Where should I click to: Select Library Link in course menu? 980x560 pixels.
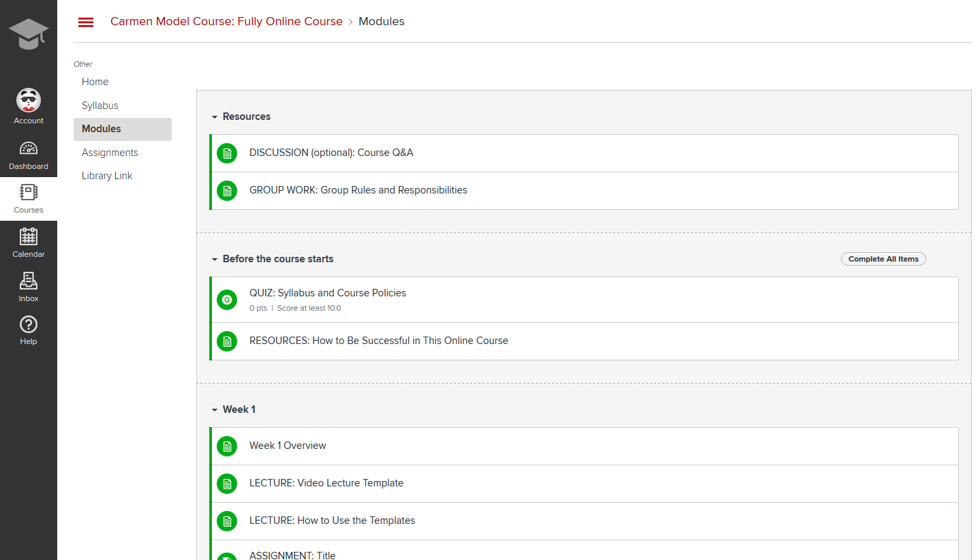pos(107,176)
